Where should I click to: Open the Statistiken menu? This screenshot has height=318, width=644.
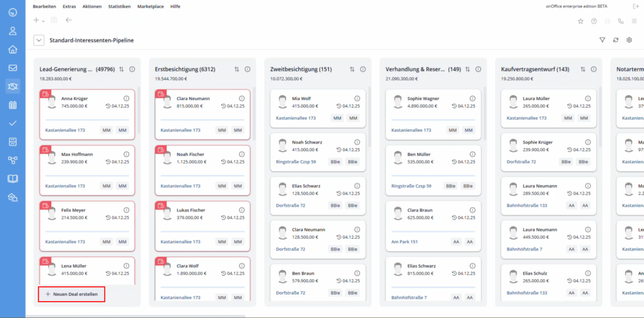[x=119, y=6]
